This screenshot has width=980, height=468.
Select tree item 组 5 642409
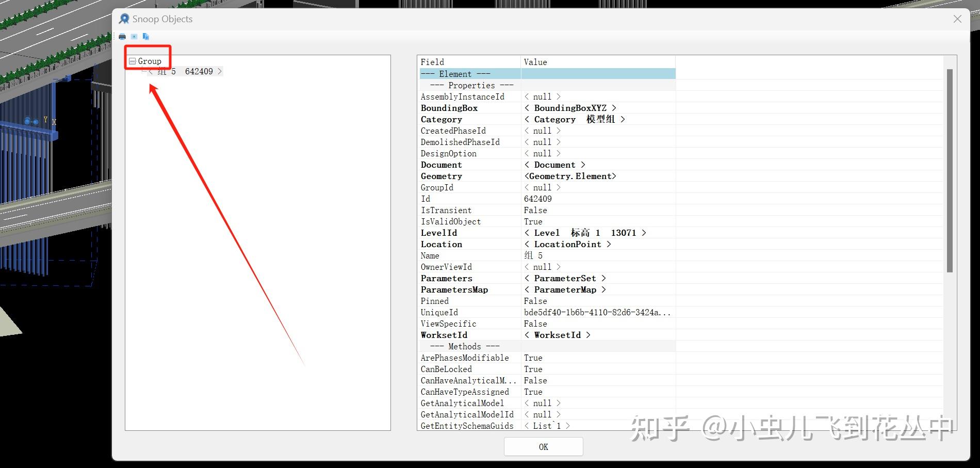tap(185, 72)
